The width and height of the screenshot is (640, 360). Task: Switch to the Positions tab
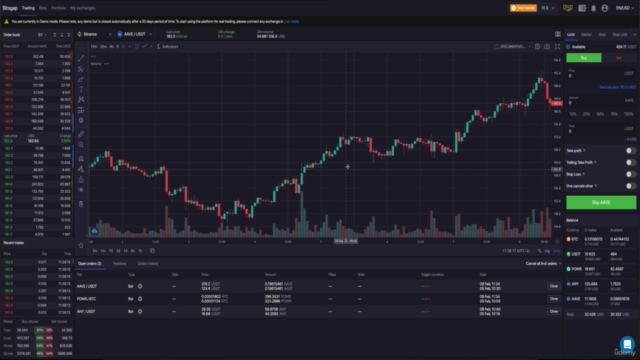(x=120, y=264)
